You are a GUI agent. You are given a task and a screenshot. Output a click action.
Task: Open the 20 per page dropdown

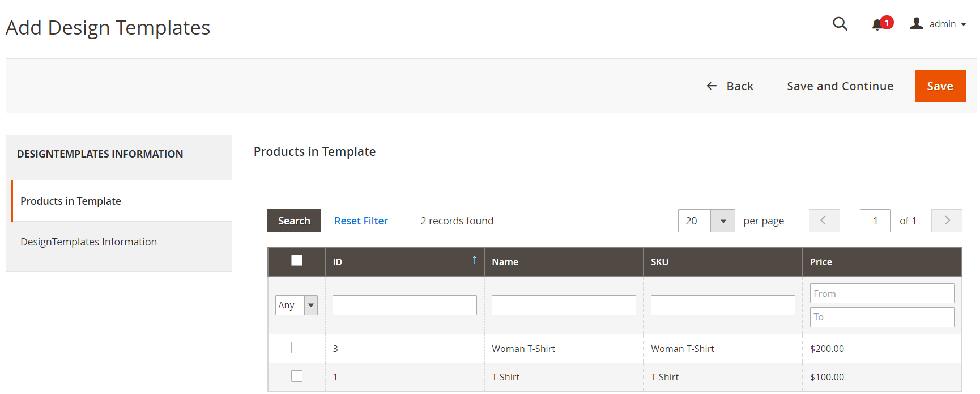(x=722, y=221)
